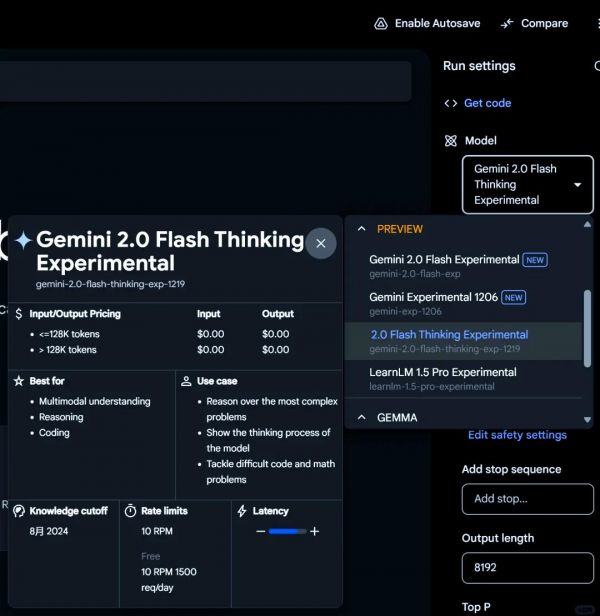Click the model list scroll up arrow
Viewport: 600px width, 616px height.
click(x=587, y=224)
